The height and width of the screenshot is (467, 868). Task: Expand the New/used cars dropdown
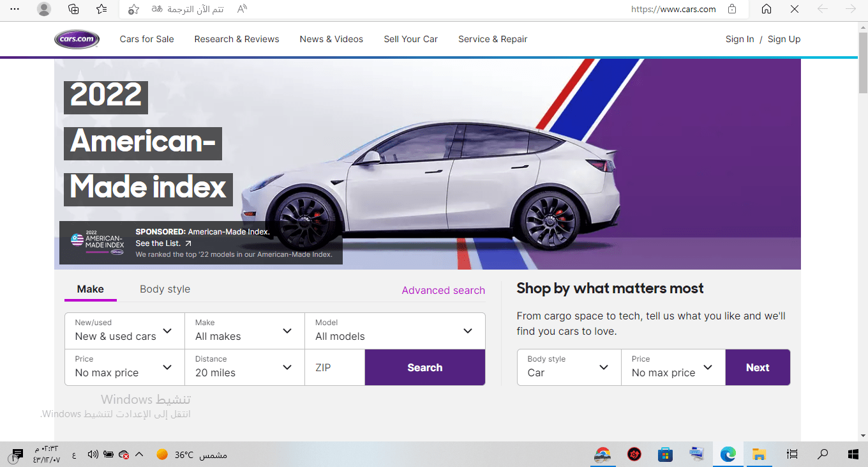[x=124, y=331]
